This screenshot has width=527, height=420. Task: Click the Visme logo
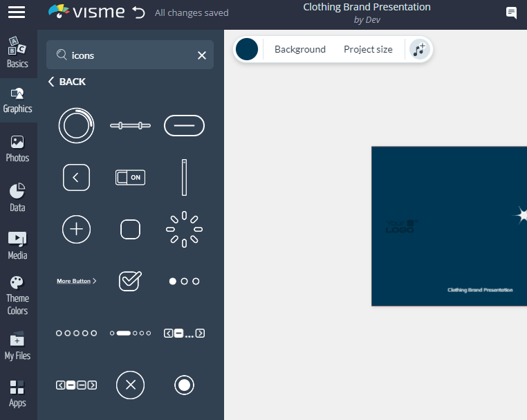(x=86, y=12)
